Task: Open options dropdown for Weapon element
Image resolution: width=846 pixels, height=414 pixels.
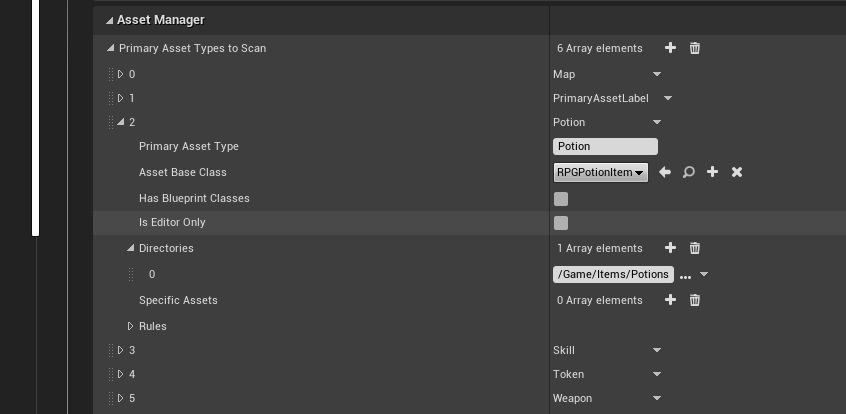Action: click(x=657, y=398)
